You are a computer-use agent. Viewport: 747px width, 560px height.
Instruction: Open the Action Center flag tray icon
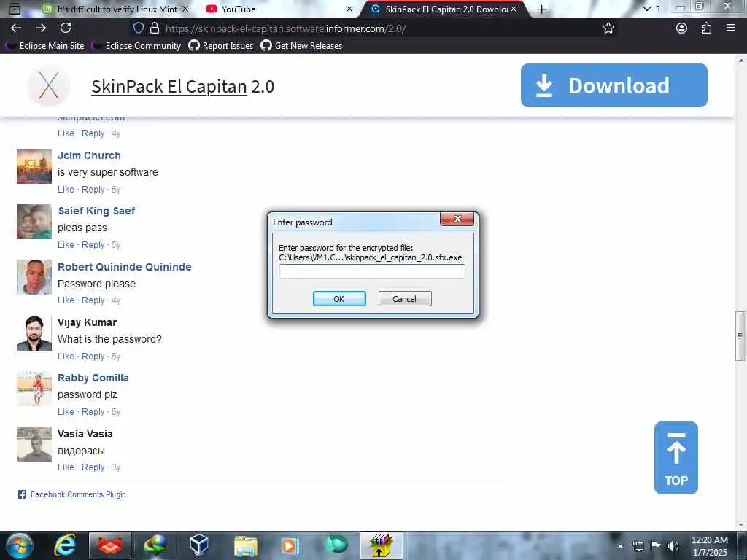tap(656, 545)
